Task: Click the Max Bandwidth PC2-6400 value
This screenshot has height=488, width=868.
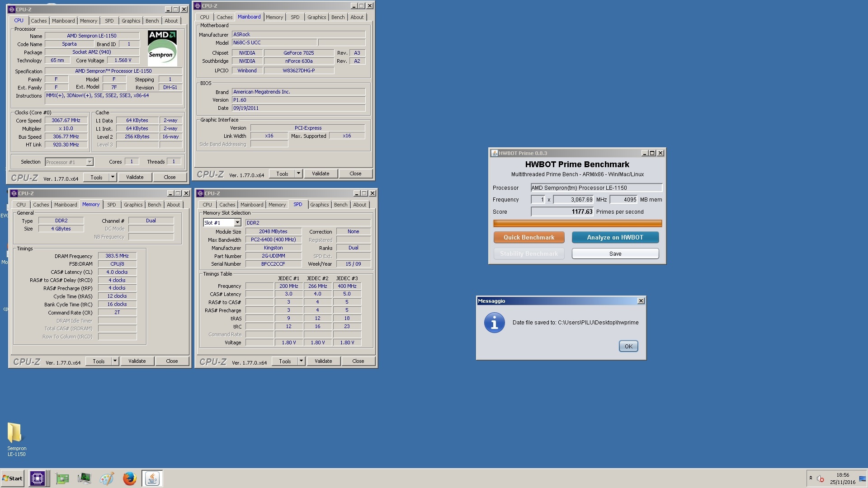Action: (274, 239)
